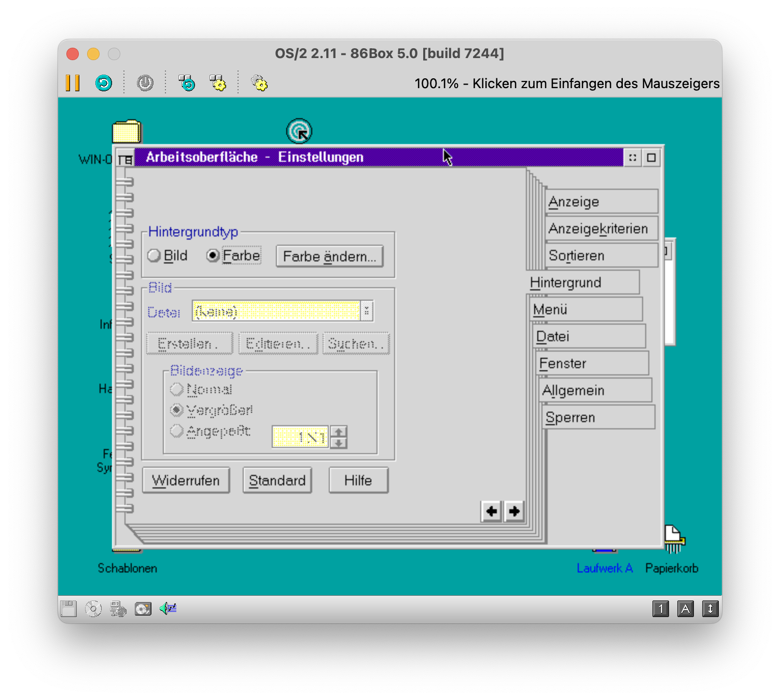This screenshot has height=700, width=780.
Task: Click the grey ACPI power button icon
Action: pos(145,83)
